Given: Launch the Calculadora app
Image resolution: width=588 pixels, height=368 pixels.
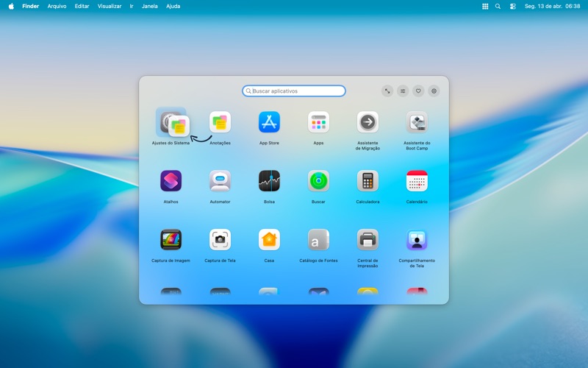Looking at the screenshot, I should coord(367,180).
